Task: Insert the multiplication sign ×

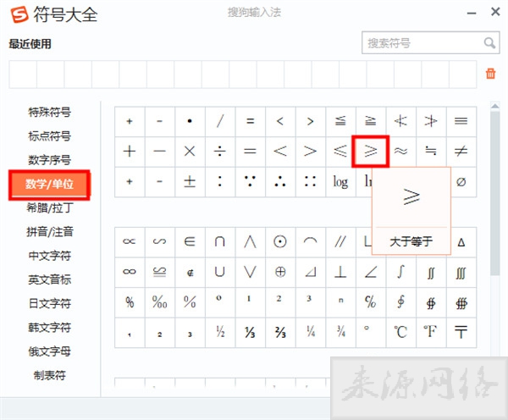Action: pos(190,152)
